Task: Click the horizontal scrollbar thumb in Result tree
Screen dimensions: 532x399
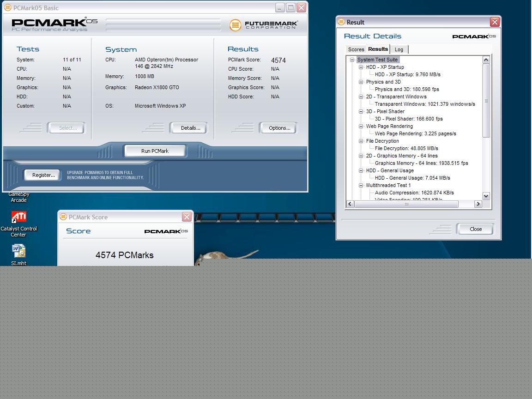Action: [x=406, y=204]
